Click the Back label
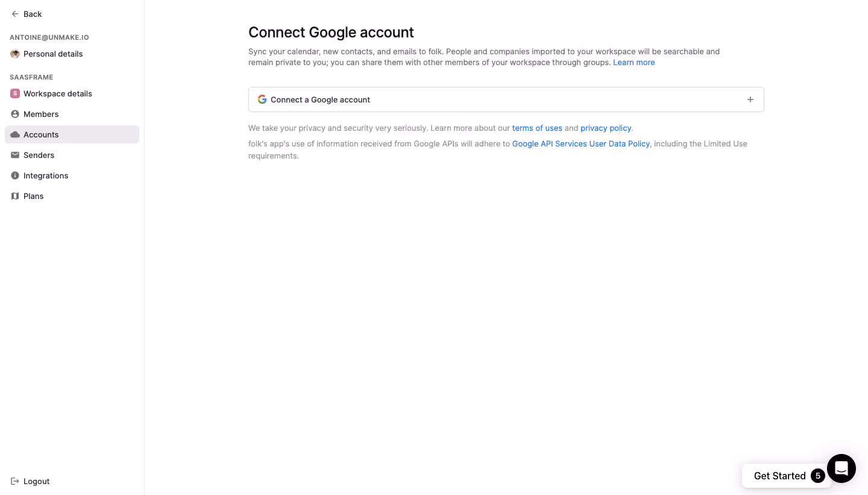This screenshot has width=868, height=495. pos(33,14)
